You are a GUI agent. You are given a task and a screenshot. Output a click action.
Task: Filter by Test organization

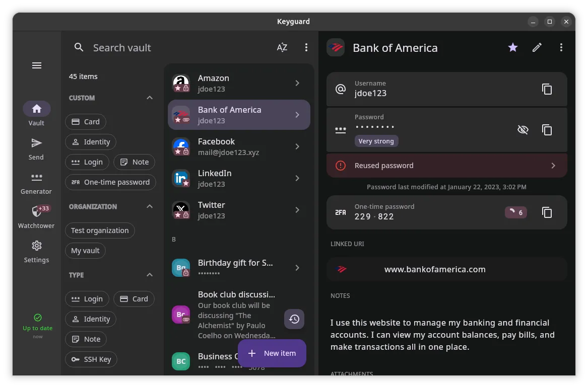pyautogui.click(x=100, y=230)
